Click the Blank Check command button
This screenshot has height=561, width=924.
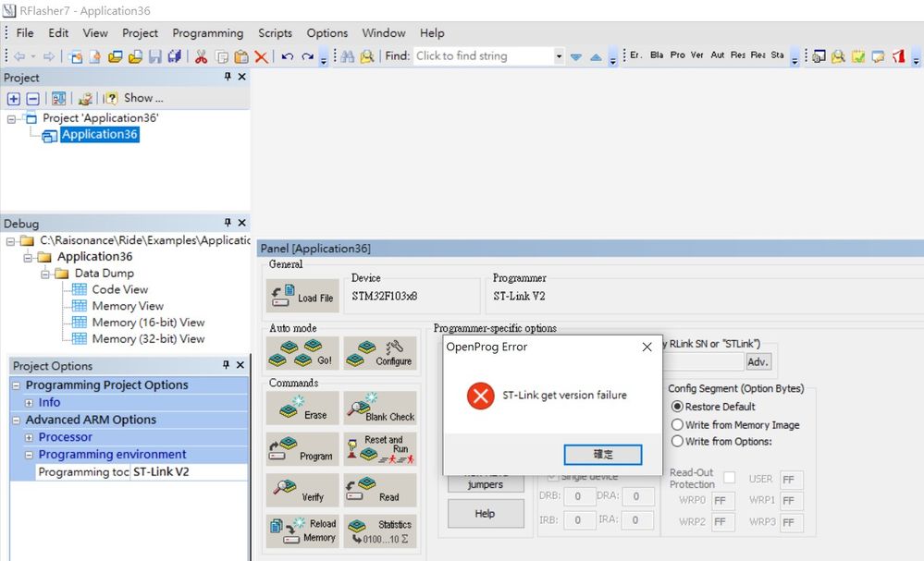coord(380,408)
